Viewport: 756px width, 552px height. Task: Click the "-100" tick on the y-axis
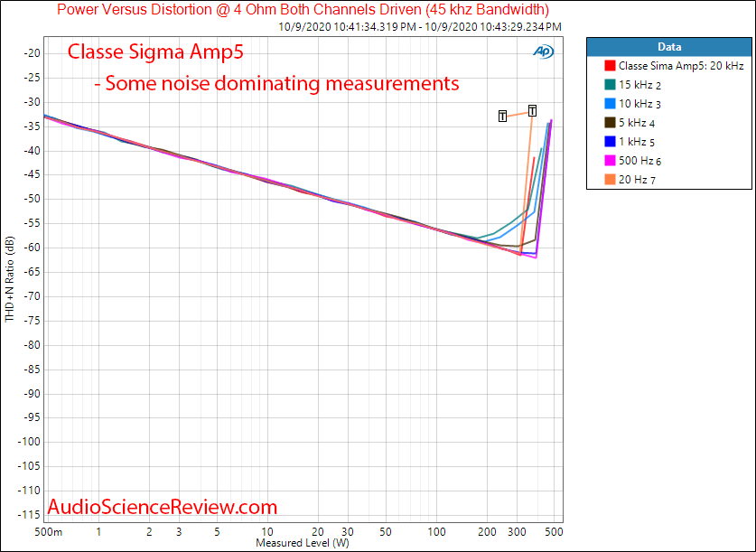pyautogui.click(x=29, y=442)
